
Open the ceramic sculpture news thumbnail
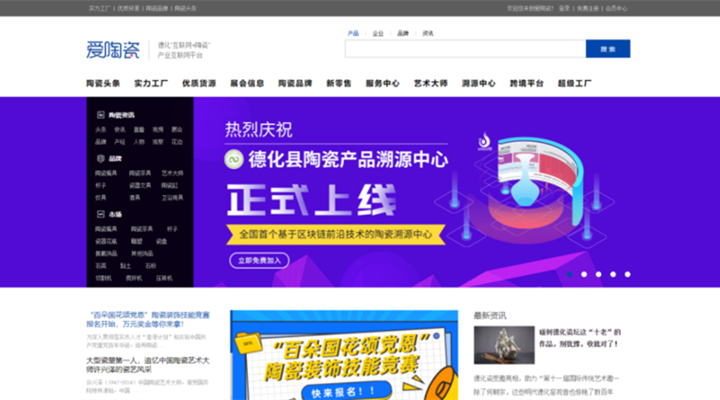504,345
